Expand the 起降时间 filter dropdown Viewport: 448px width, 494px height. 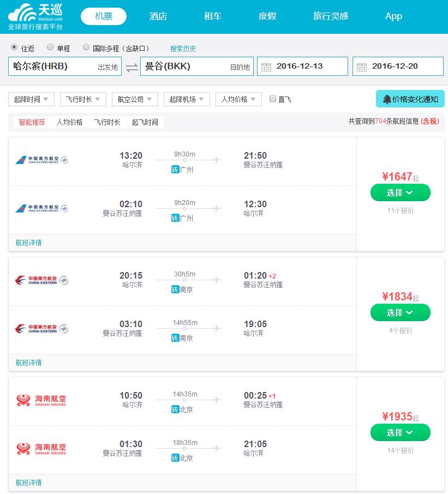[31, 99]
